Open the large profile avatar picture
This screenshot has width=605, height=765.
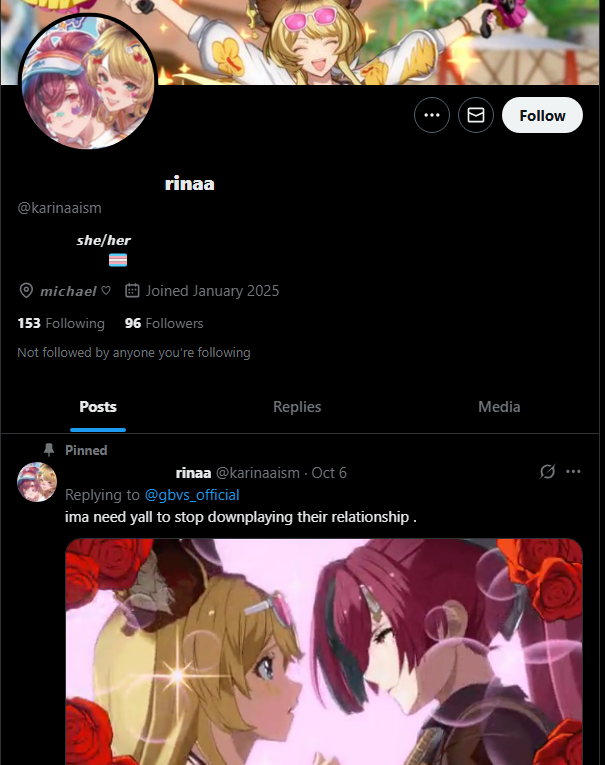pos(88,81)
